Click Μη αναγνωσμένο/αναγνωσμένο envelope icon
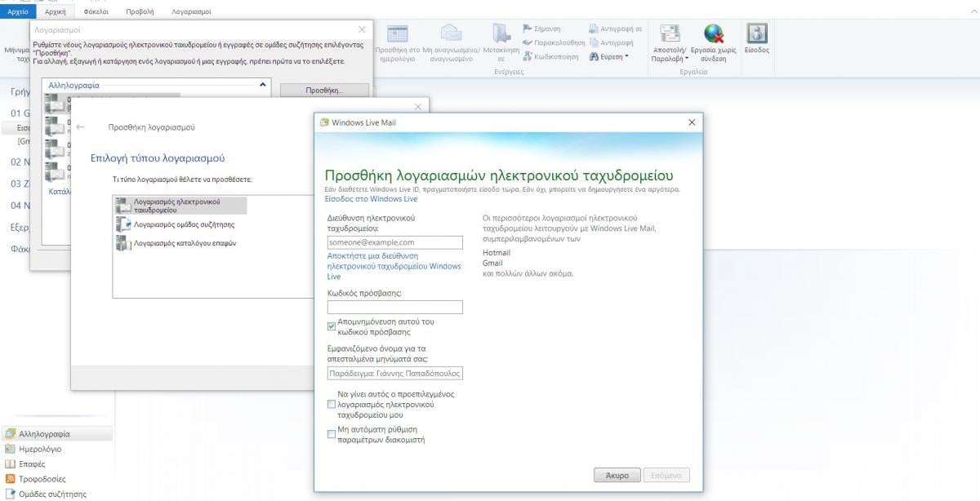 coord(451,34)
